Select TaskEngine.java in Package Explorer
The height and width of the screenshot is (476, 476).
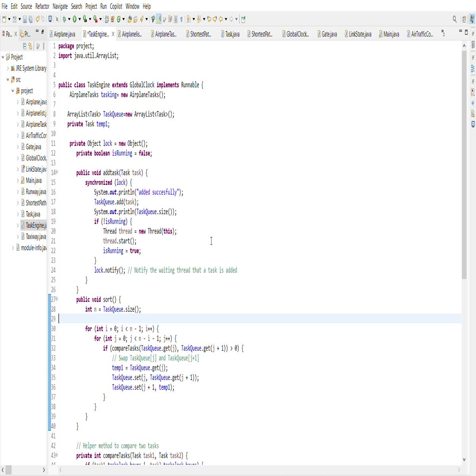click(36, 225)
